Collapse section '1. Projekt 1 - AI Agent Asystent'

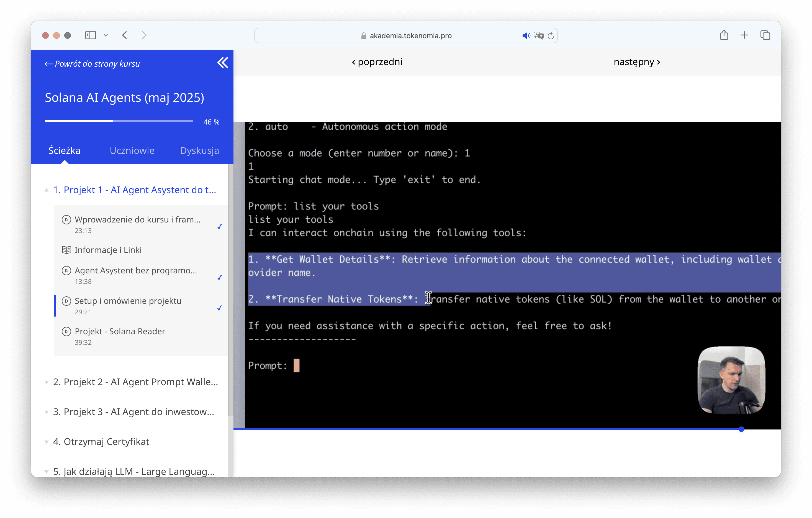tap(135, 190)
